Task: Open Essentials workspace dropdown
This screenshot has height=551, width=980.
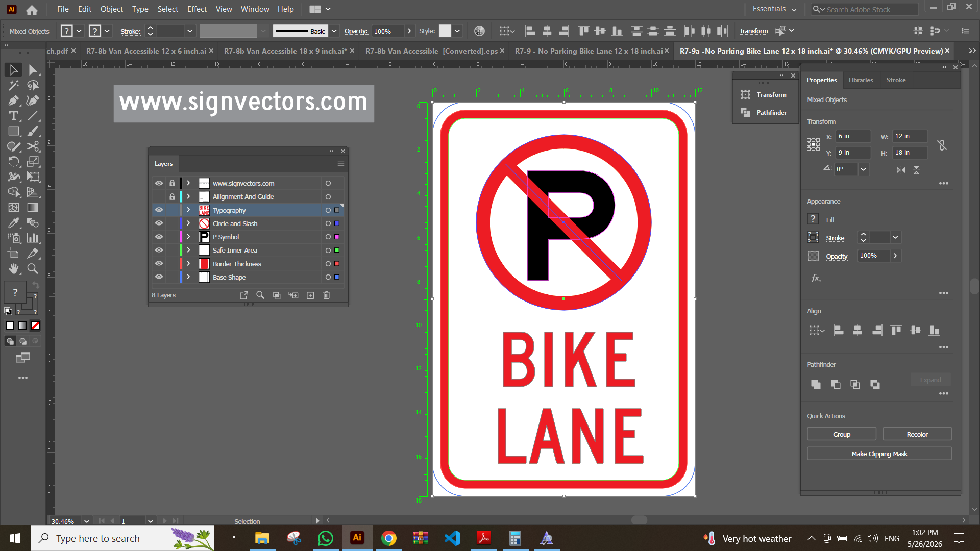Action: click(774, 9)
